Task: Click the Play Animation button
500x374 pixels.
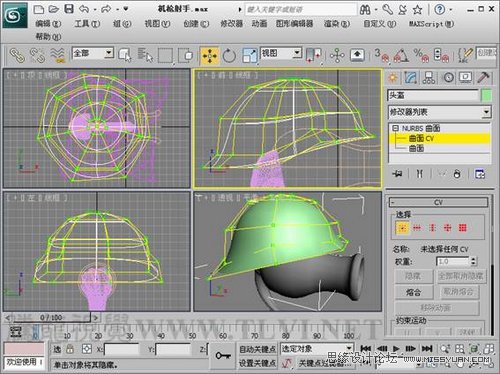Action: pyautogui.click(x=396, y=349)
